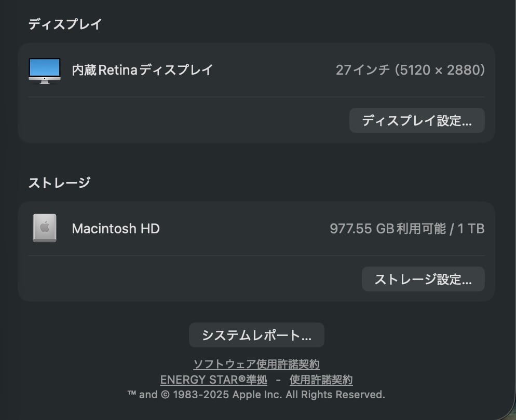
Task: Click the dash between the license links
Action: pyautogui.click(x=278, y=380)
